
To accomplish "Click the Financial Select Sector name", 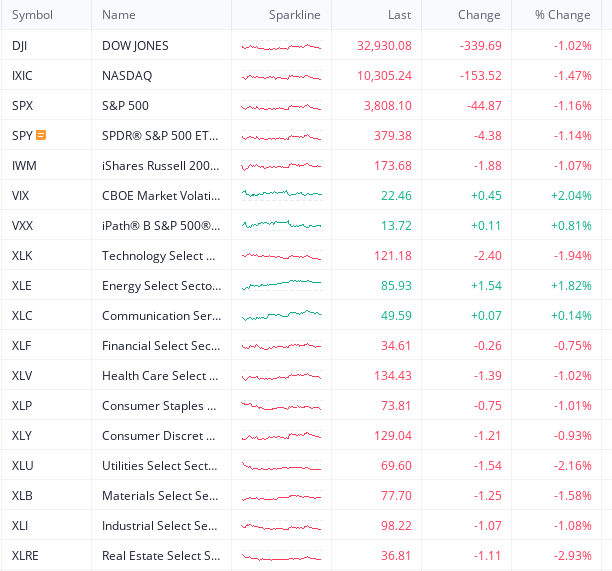I will (161, 345).
